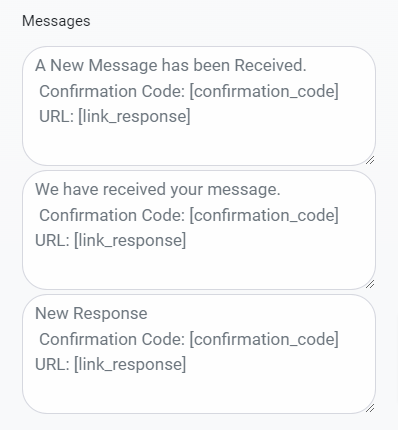Select [confirmation_code] placeholder in the first message box
The width and height of the screenshot is (398, 430).
point(264,91)
